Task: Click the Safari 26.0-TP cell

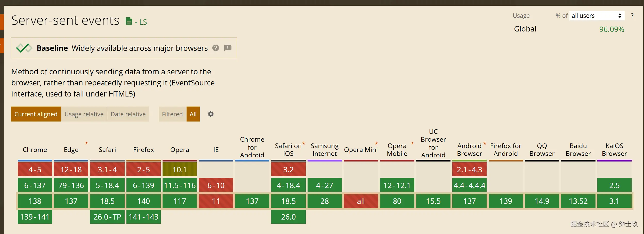Action: pyautogui.click(x=107, y=217)
